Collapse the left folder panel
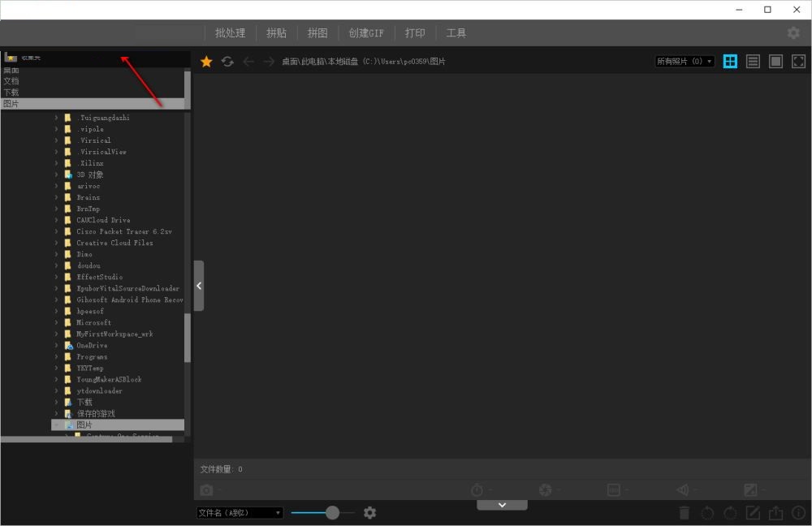The width and height of the screenshot is (812, 526). click(199, 286)
